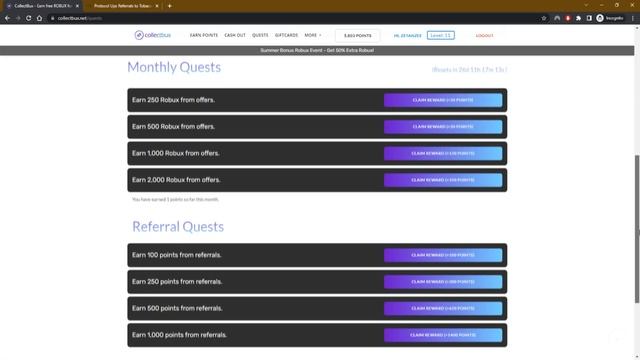Click 'Earn 1,000 points from referrals.' text
Image resolution: width=640 pixels, height=360 pixels.
click(x=179, y=335)
